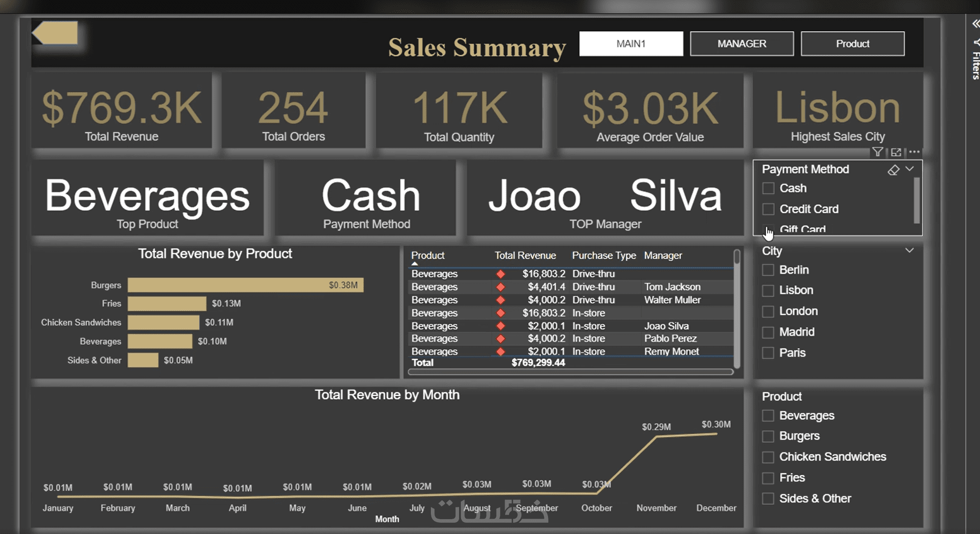Expand the Filters pane double arrow

(x=975, y=24)
